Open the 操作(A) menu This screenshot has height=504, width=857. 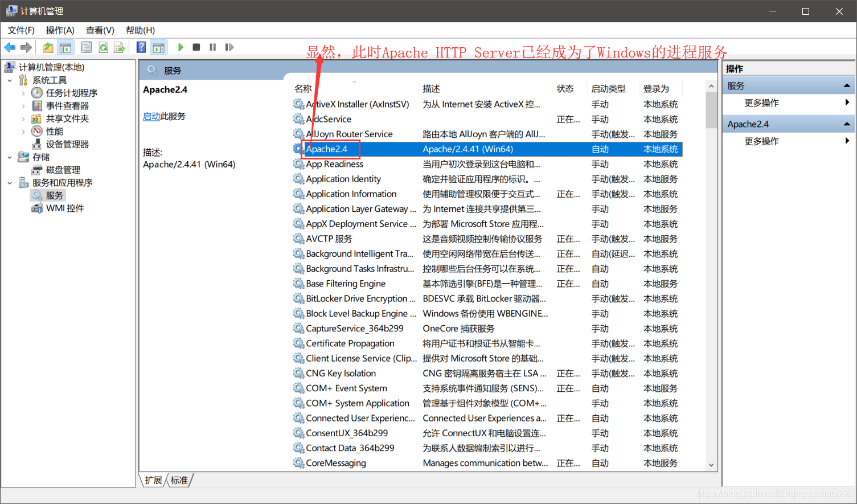click(60, 30)
